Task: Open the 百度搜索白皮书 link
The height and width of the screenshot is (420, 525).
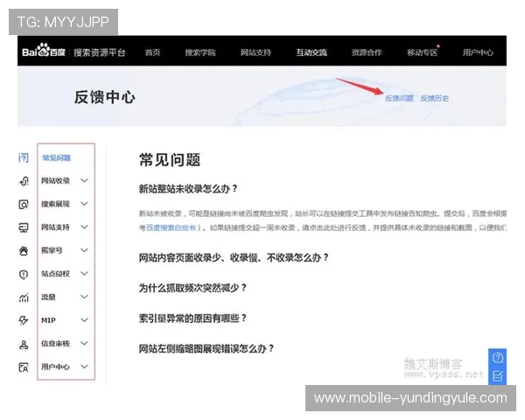Action: tap(171, 227)
